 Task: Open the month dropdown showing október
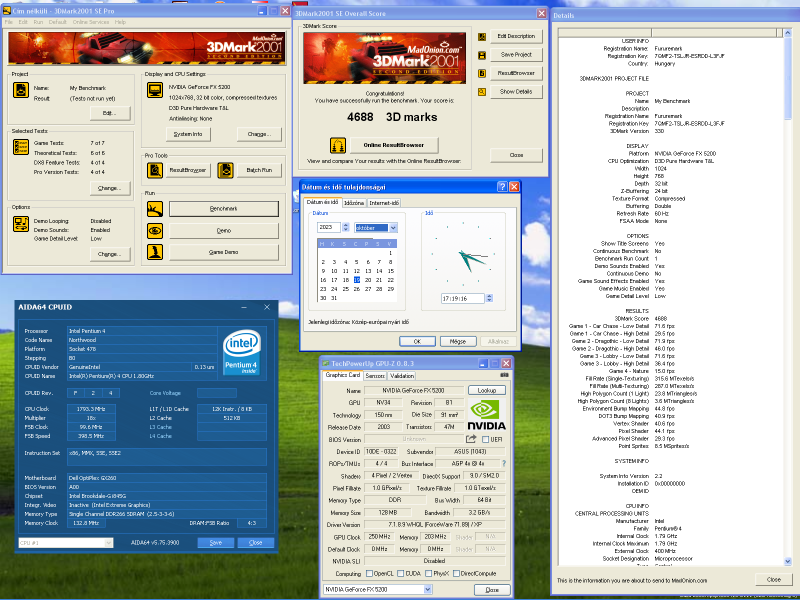pos(393,228)
